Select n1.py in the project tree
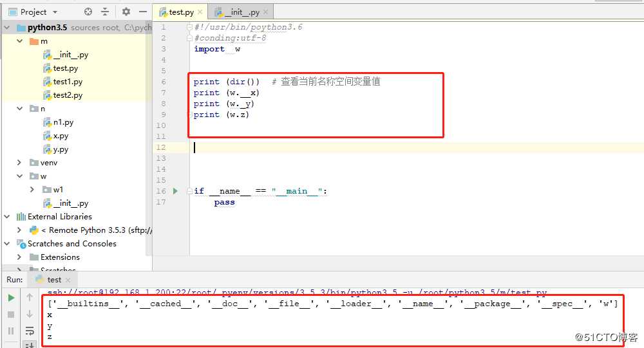The width and height of the screenshot is (644, 348). [59, 122]
